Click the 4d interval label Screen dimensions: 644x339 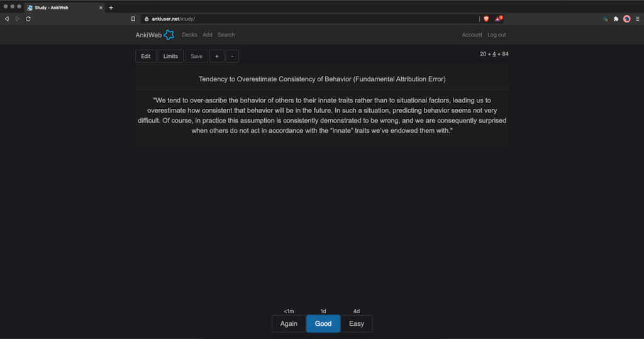coord(357,311)
